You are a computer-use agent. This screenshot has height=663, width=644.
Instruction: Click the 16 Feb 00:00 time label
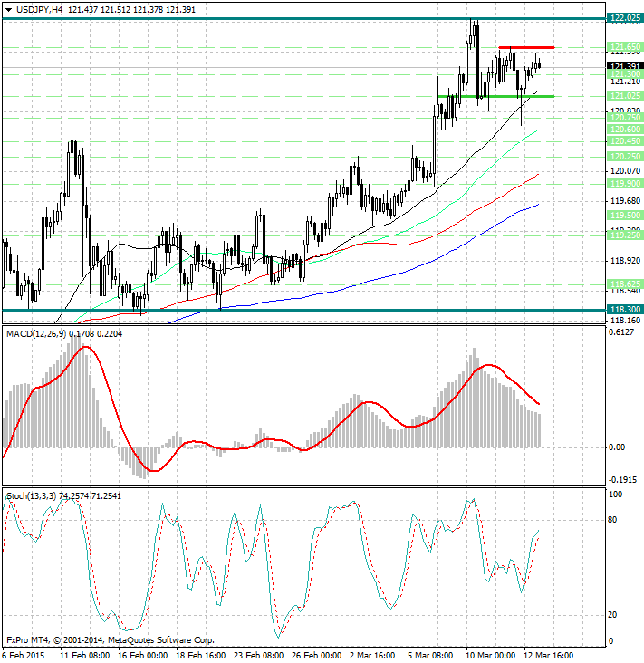142,656
